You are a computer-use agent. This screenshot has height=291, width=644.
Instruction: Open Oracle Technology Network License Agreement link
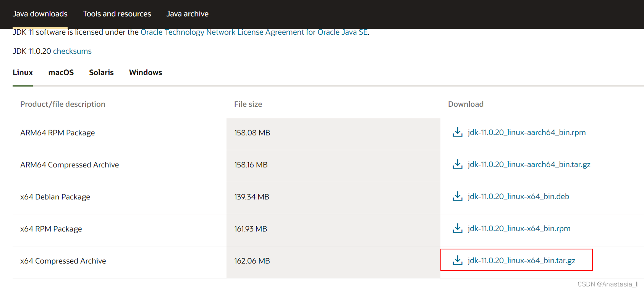coord(254,32)
